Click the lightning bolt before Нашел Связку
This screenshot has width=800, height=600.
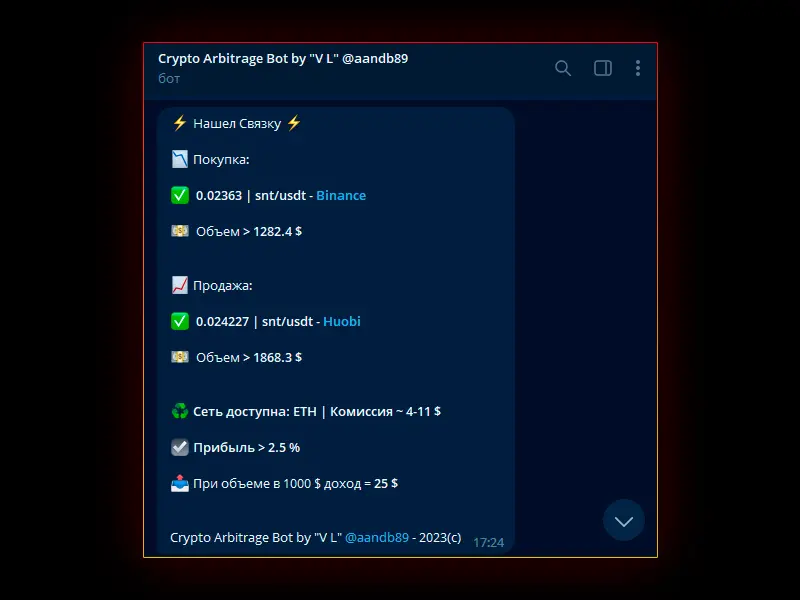click(x=179, y=123)
